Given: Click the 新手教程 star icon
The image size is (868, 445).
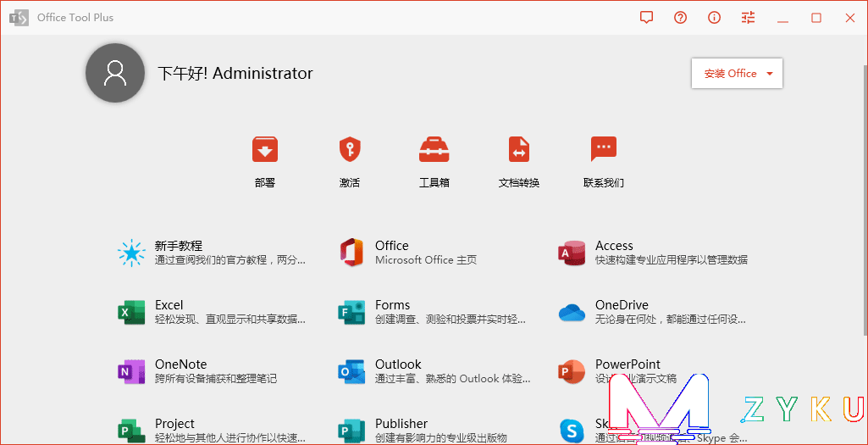Looking at the screenshot, I should [x=132, y=253].
